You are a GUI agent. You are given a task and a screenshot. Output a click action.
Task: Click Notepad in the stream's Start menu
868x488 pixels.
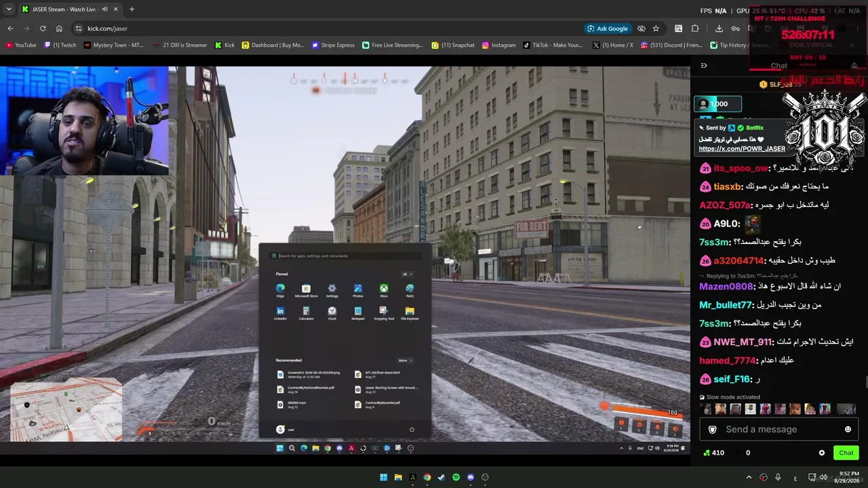(357, 313)
